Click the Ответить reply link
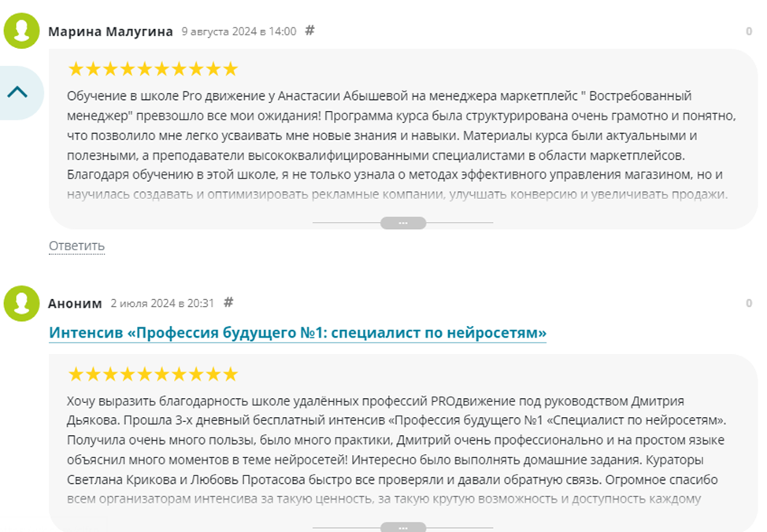Image resolution: width=767 pixels, height=532 pixels. click(76, 246)
